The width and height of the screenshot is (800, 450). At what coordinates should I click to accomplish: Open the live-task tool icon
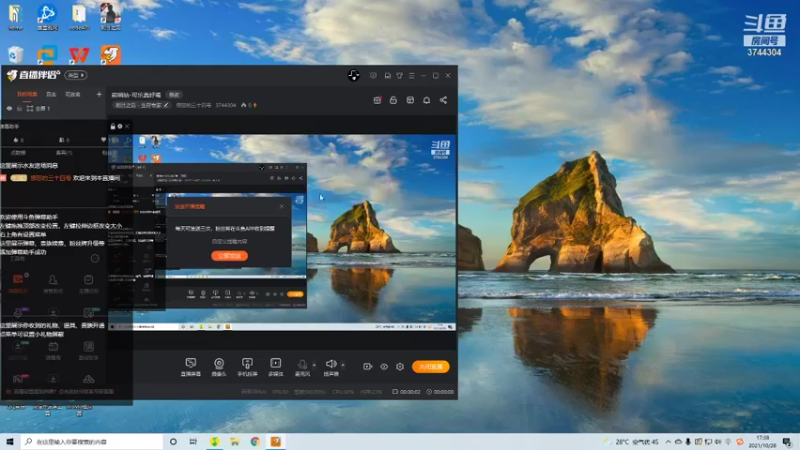tap(88, 283)
